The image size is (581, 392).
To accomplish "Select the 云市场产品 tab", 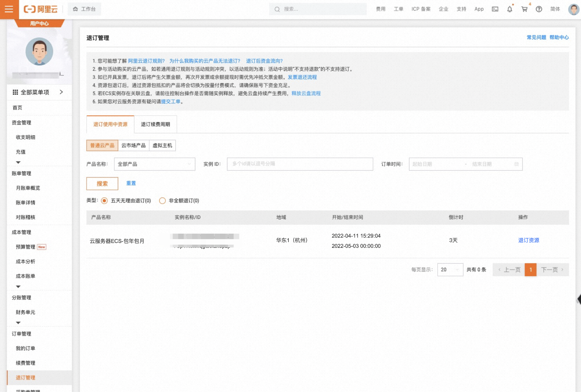I will click(x=133, y=146).
